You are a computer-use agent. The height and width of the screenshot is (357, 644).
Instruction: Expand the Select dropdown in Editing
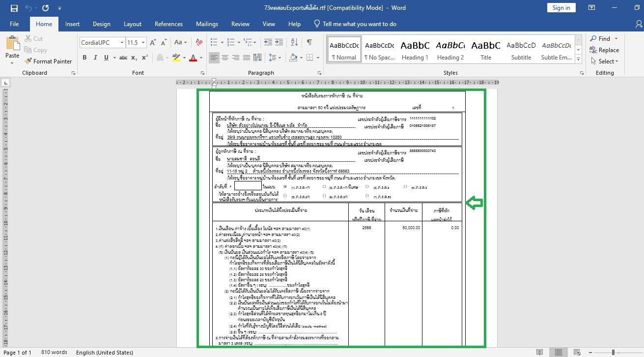pyautogui.click(x=604, y=61)
